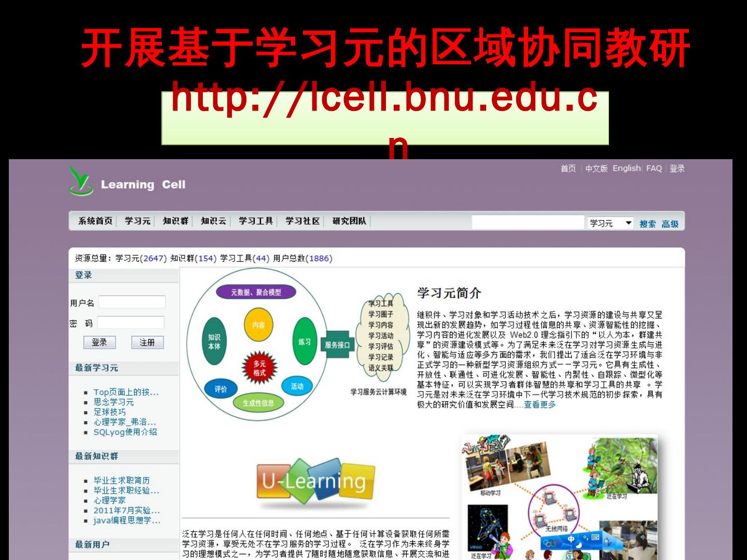Open the 学习社区 navigation menu
This screenshot has width=747, height=560.
[x=302, y=221]
